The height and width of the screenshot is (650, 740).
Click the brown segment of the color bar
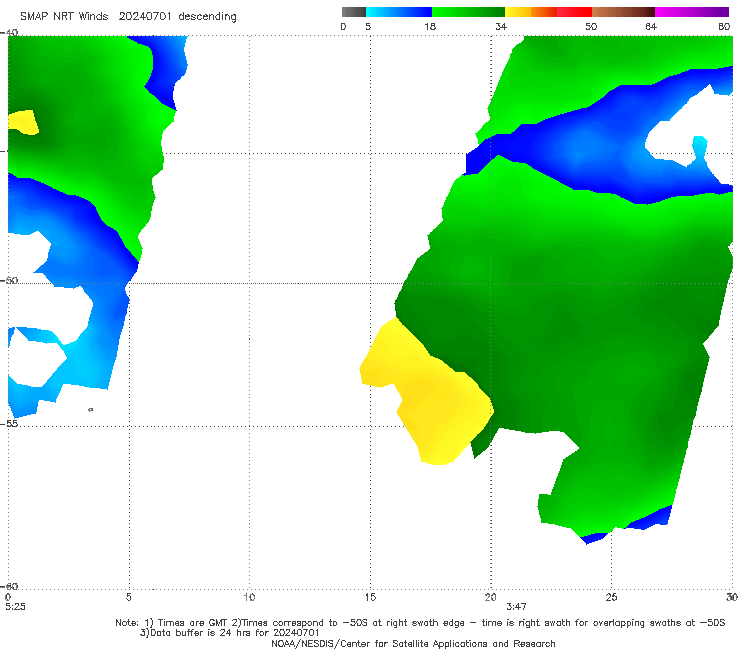[623, 12]
